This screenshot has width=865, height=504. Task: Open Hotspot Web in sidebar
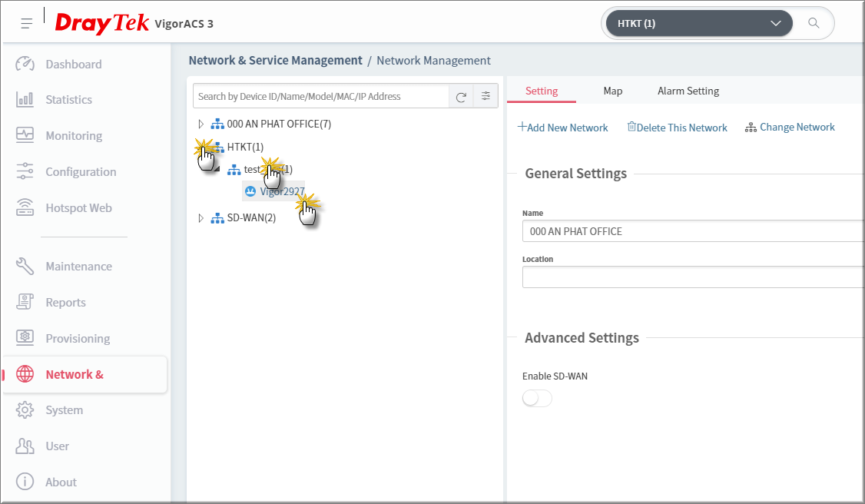pos(78,208)
